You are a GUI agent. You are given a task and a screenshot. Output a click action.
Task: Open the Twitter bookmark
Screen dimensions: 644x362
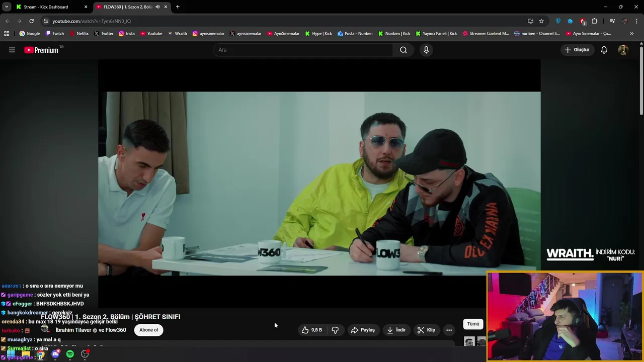tap(104, 34)
